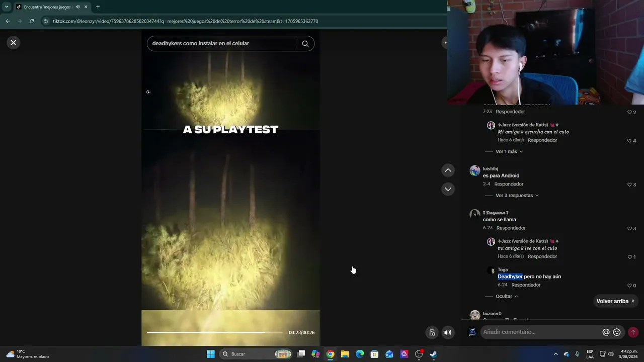This screenshot has height=362, width=644.
Task: Click 'Volver arriba' to return to top
Action: (x=616, y=301)
